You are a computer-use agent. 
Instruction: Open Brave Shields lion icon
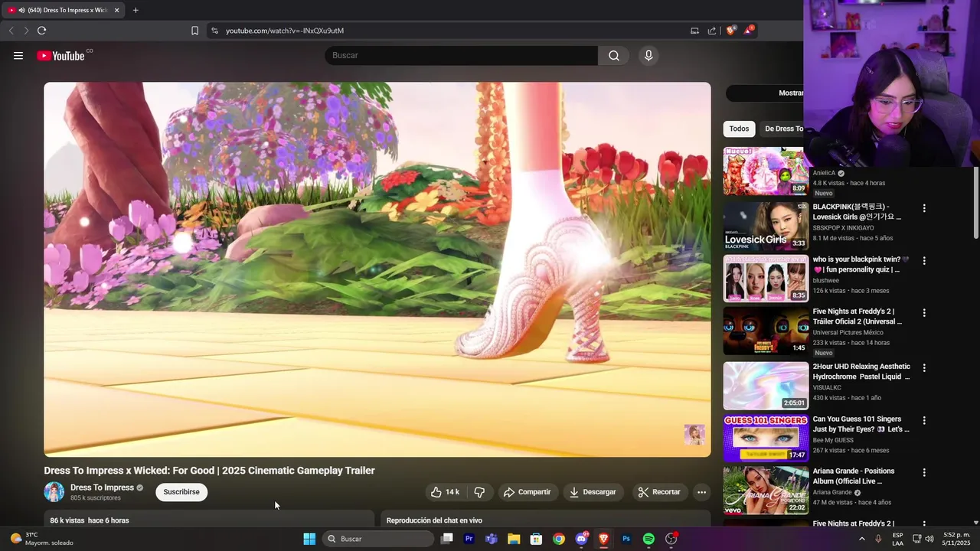click(x=730, y=31)
